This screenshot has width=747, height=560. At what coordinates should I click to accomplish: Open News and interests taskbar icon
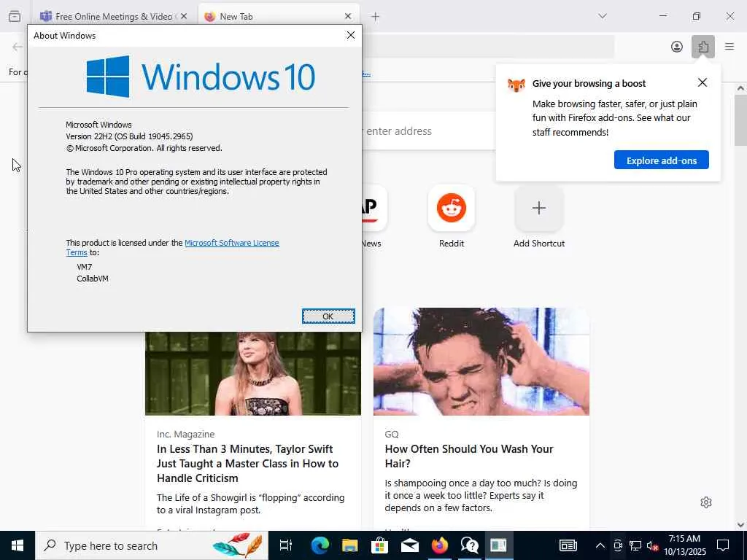coord(568,545)
